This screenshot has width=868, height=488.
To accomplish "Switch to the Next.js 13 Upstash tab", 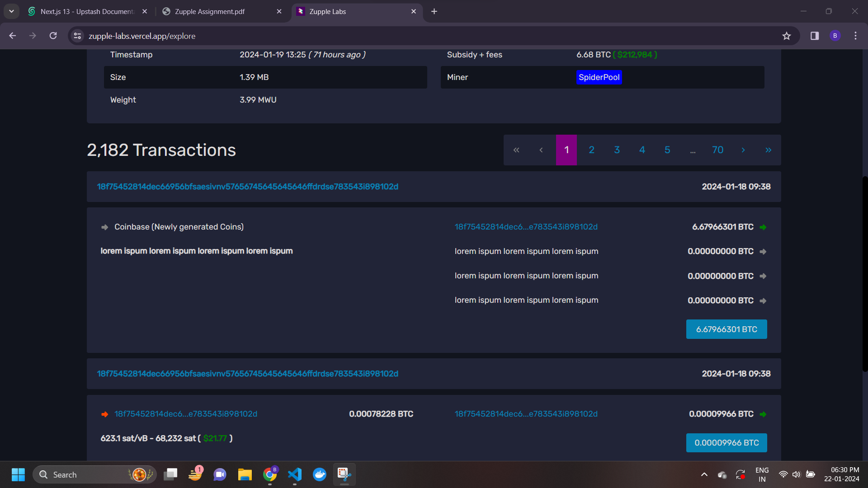I will 87,12.
